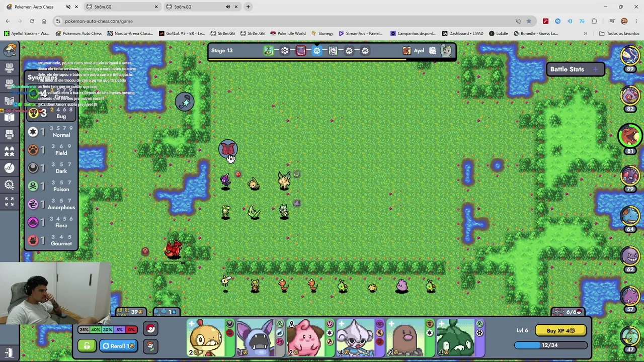Open the open-book wiki icon in sidebar
644x362 pixels.
coord(9,117)
